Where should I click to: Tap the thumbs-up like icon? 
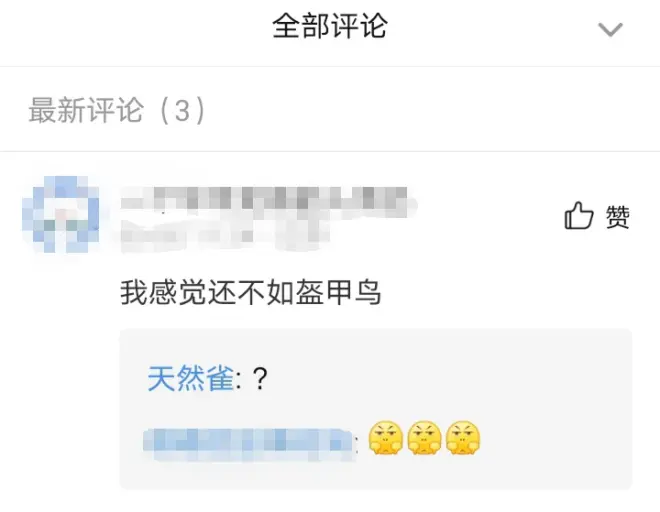click(x=578, y=216)
